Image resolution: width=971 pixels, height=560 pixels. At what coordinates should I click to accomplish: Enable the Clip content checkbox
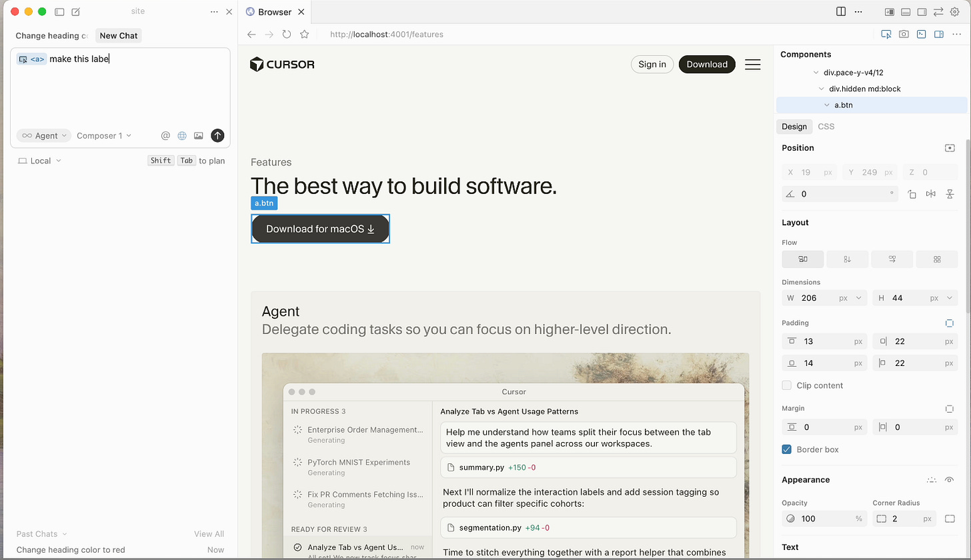point(787,385)
